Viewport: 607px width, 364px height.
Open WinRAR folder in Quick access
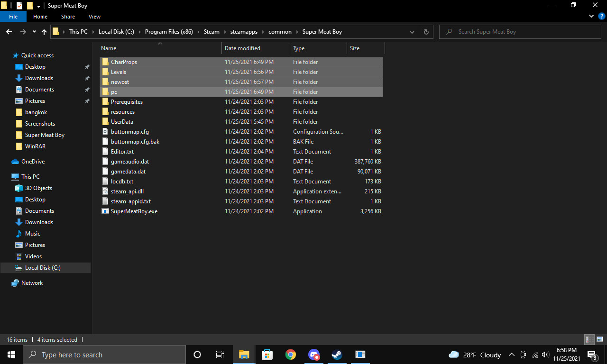[35, 146]
